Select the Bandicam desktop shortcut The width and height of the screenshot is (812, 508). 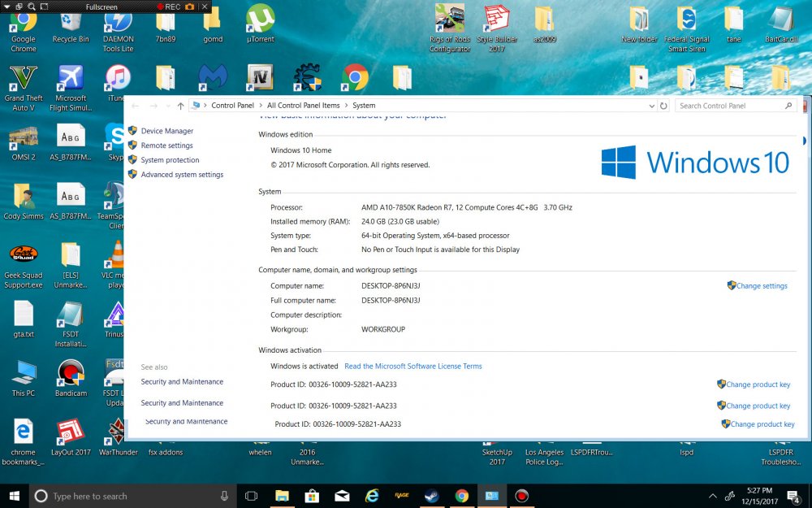[71, 379]
